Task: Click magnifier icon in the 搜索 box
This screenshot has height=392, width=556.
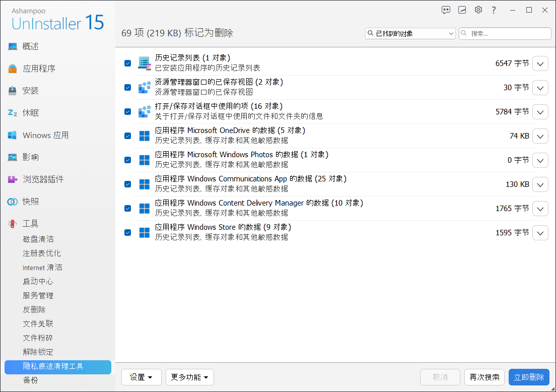Action: 464,33
